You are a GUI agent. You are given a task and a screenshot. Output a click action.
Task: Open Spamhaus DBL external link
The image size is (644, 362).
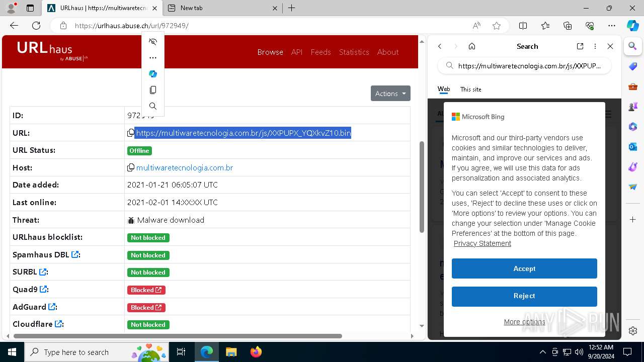click(75, 255)
